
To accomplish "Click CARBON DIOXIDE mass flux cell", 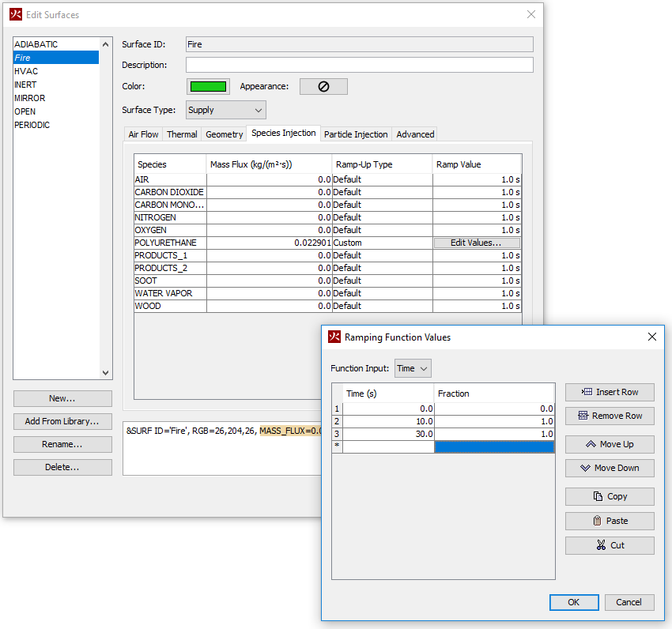I will [x=269, y=192].
